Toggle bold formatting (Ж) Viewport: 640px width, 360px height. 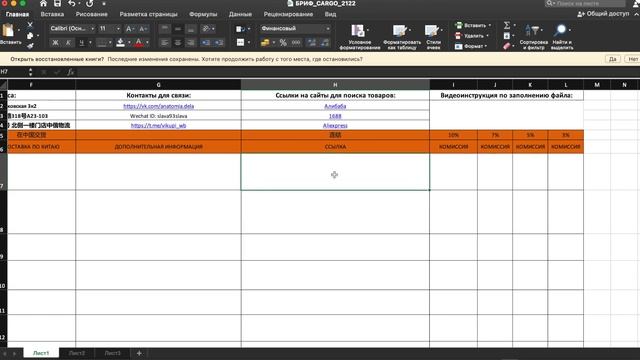point(55,42)
